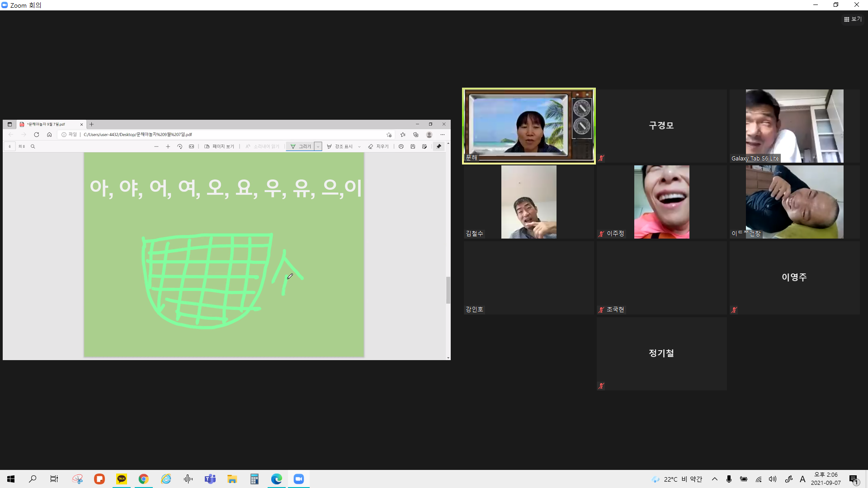Open Microsoft Teams from the taskbar
The image size is (868, 488).
pos(210,479)
